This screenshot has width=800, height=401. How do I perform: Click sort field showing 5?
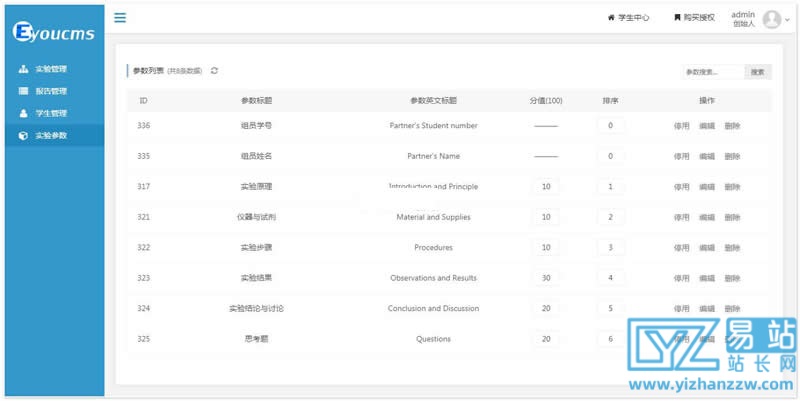click(x=611, y=309)
